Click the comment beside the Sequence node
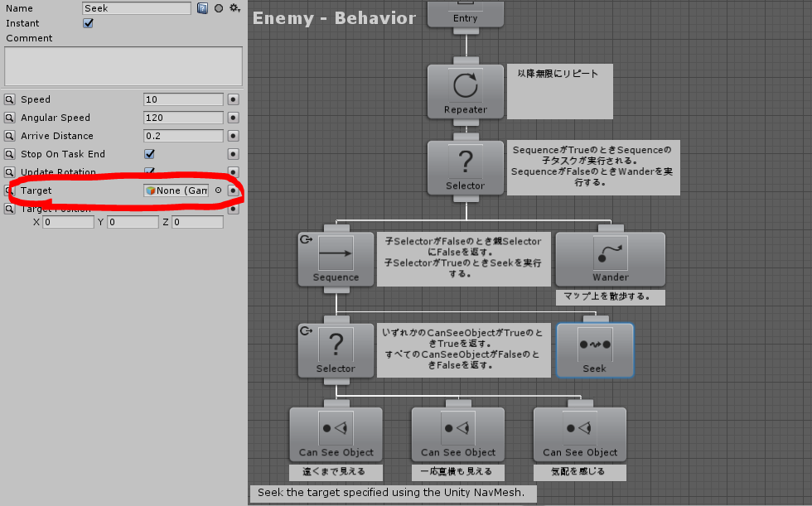This screenshot has width=812, height=506. (x=463, y=258)
